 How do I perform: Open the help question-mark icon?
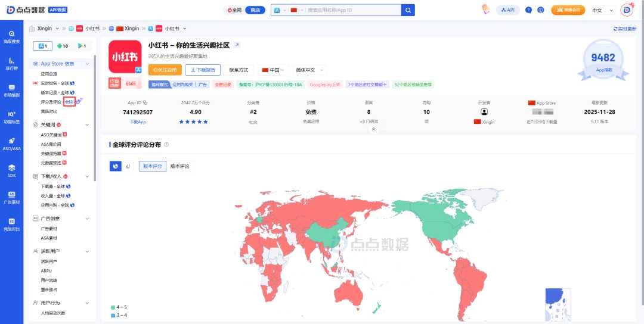click(x=528, y=10)
